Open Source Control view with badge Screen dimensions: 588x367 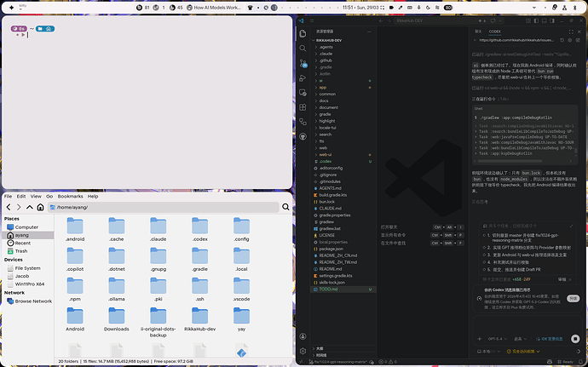[x=303, y=63]
